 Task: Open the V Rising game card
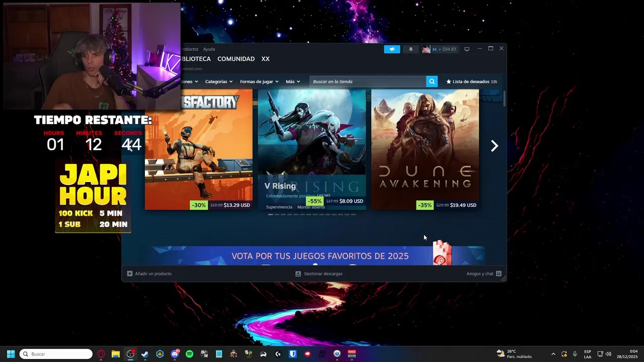click(312, 149)
